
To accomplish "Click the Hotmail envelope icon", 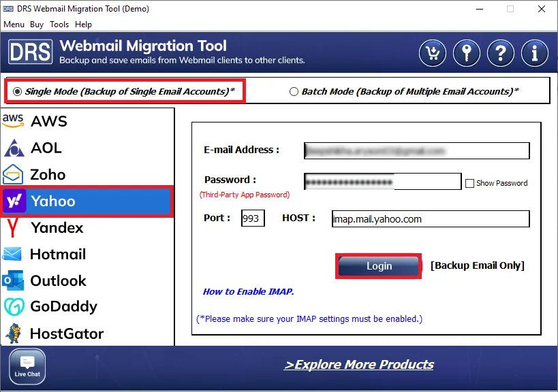I will [12, 254].
